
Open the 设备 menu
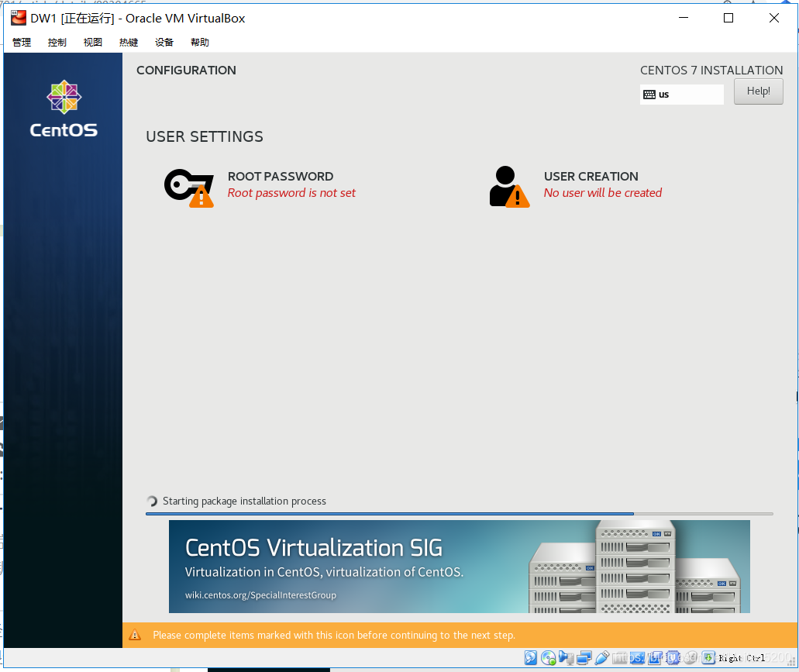click(x=164, y=43)
